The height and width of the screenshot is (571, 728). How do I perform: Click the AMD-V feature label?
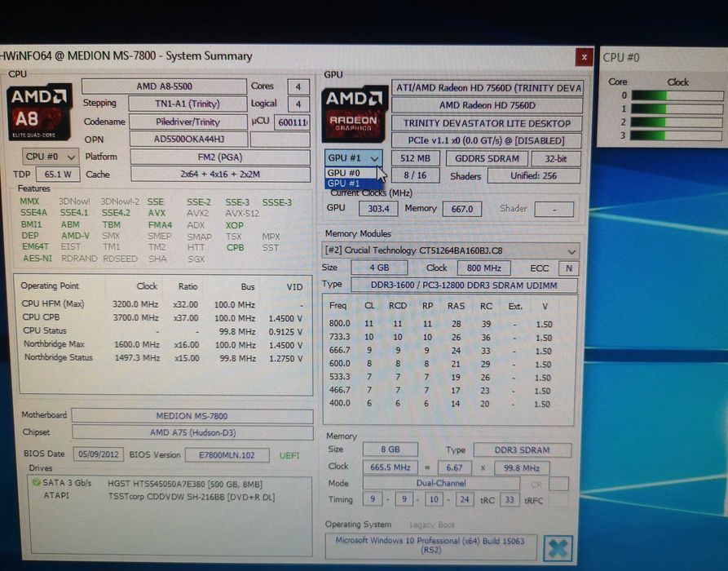pyautogui.click(x=75, y=236)
